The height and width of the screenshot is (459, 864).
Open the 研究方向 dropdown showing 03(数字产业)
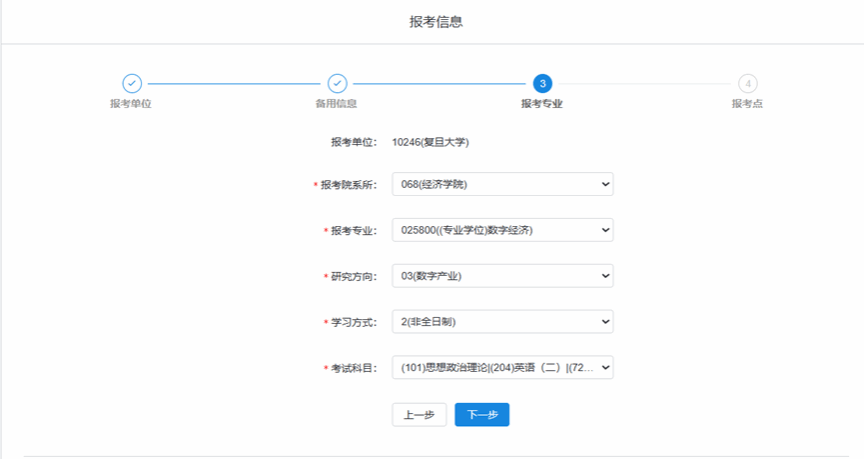(x=502, y=276)
